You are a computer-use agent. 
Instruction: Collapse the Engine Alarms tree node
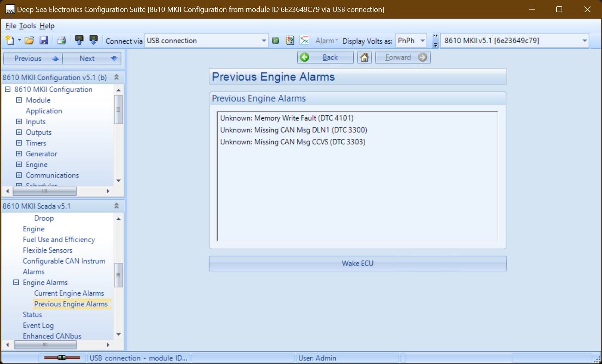(16, 282)
